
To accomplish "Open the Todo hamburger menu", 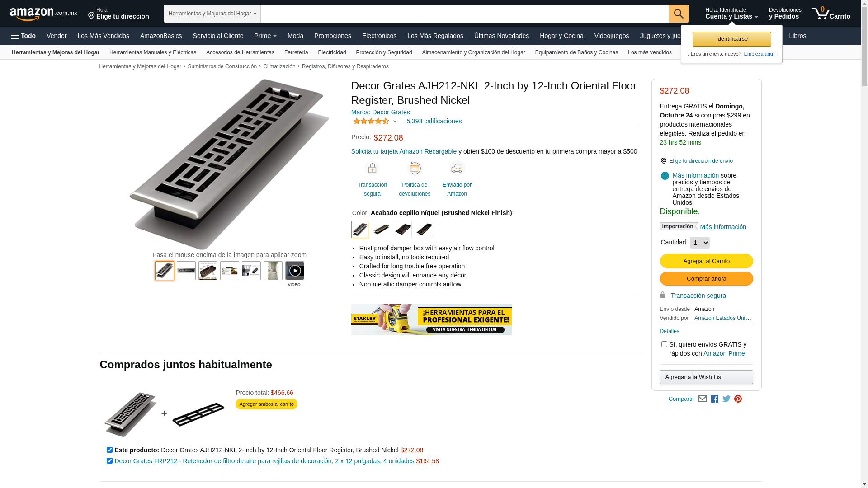I will click(x=23, y=36).
